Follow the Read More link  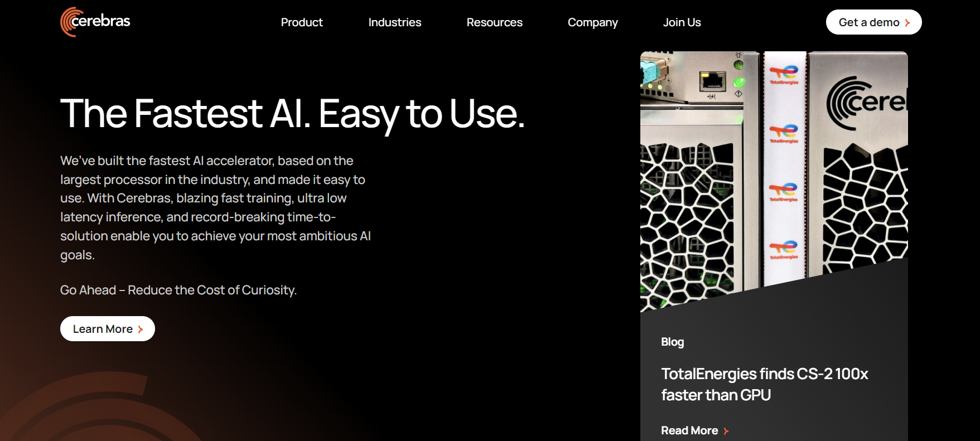[x=689, y=430]
